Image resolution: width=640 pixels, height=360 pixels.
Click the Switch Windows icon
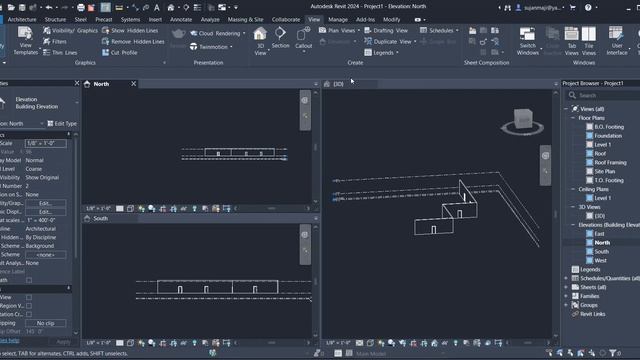527,34
